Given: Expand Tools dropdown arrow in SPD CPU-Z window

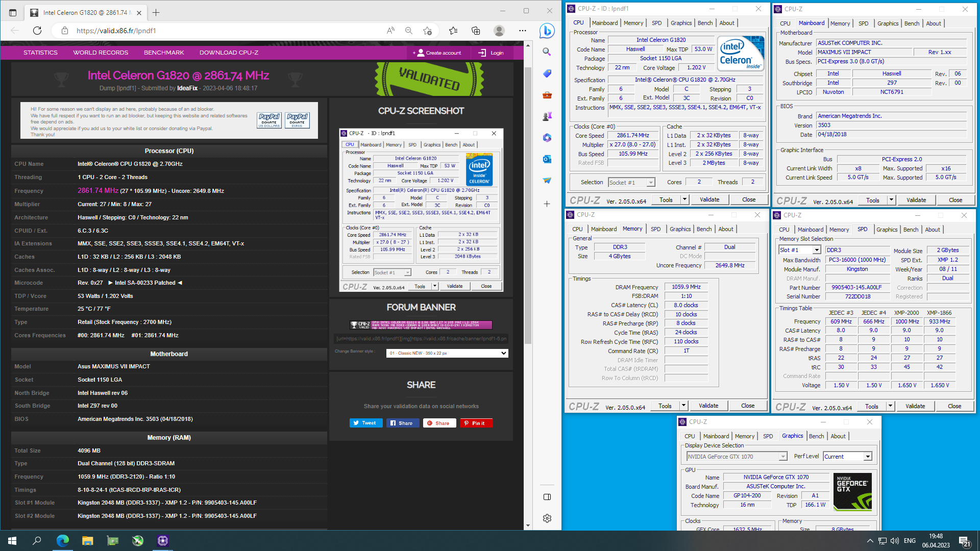Looking at the screenshot, I should coord(890,406).
